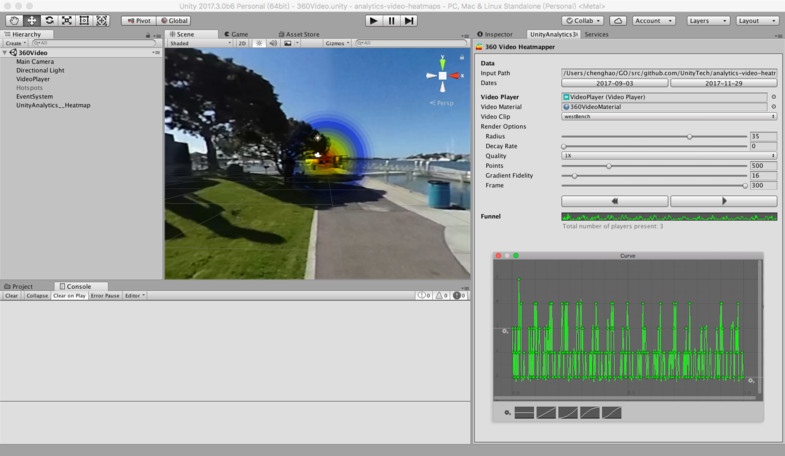The height and width of the screenshot is (456, 785).
Task: Open the Layers dropdown
Action: click(708, 21)
